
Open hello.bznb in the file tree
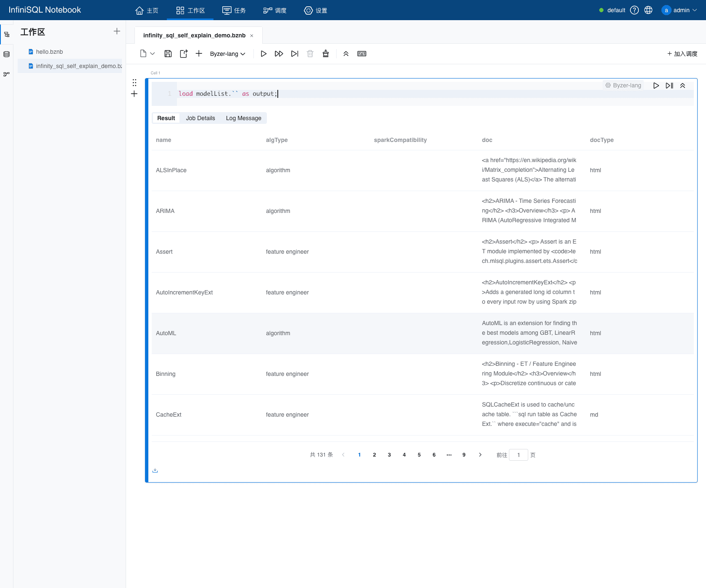(x=49, y=52)
